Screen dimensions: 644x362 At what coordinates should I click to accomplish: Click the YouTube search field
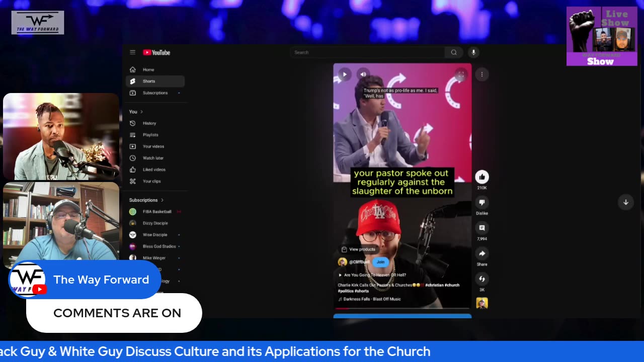pos(367,52)
